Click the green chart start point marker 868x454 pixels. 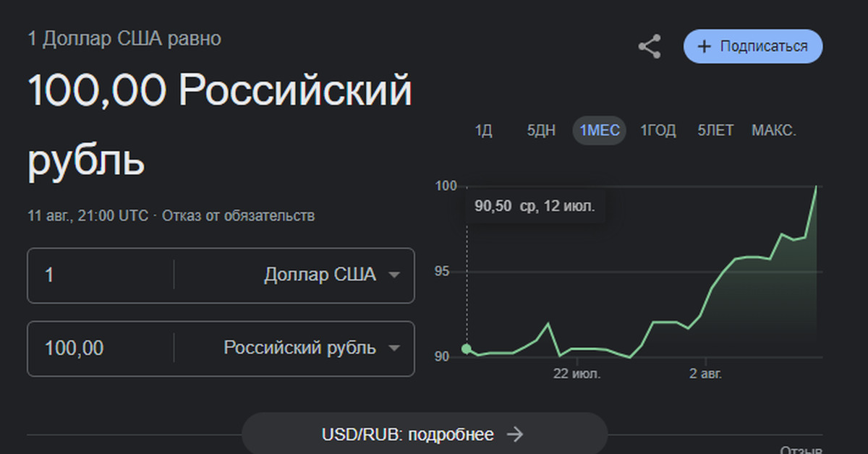coord(467,349)
